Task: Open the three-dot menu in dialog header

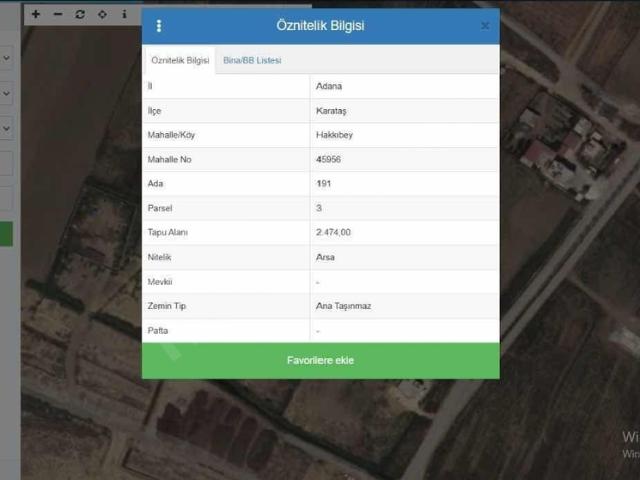Action: click(159, 26)
